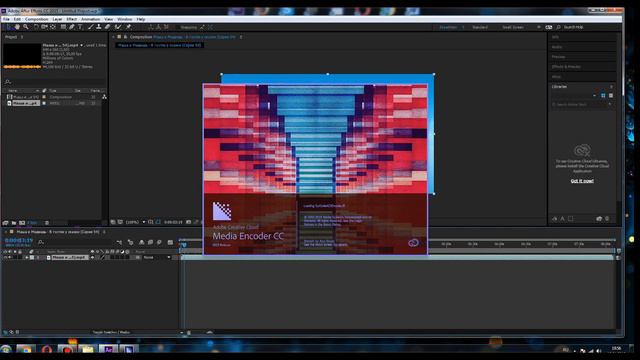Image resolution: width=640 pixels, height=360 pixels.
Task: Switch to the Standard workspace
Action: pos(480,27)
